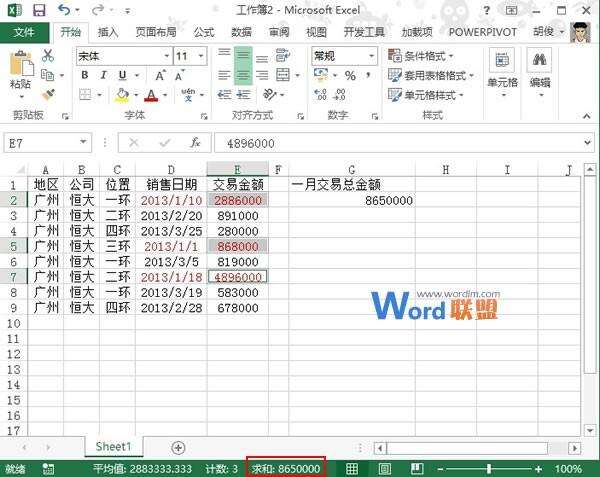This screenshot has width=600, height=477.
Task: Click the Cut scissors icon
Action: click(48, 56)
